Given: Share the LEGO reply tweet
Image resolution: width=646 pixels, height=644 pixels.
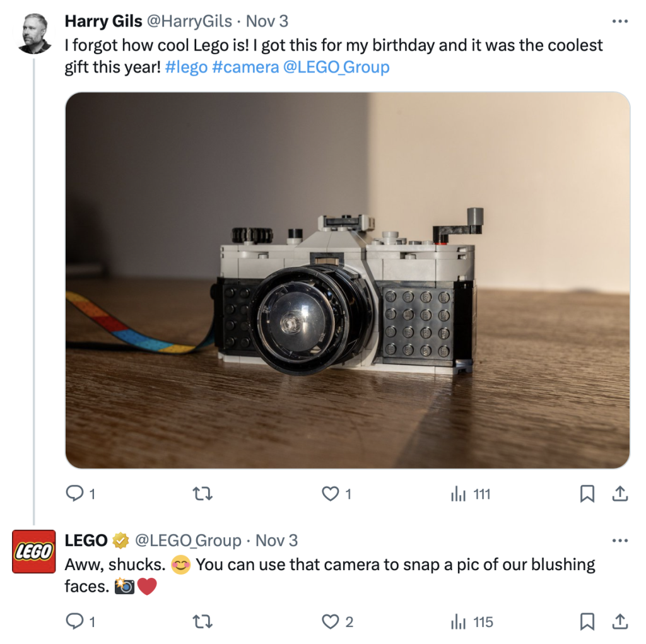Looking at the screenshot, I should tap(620, 623).
